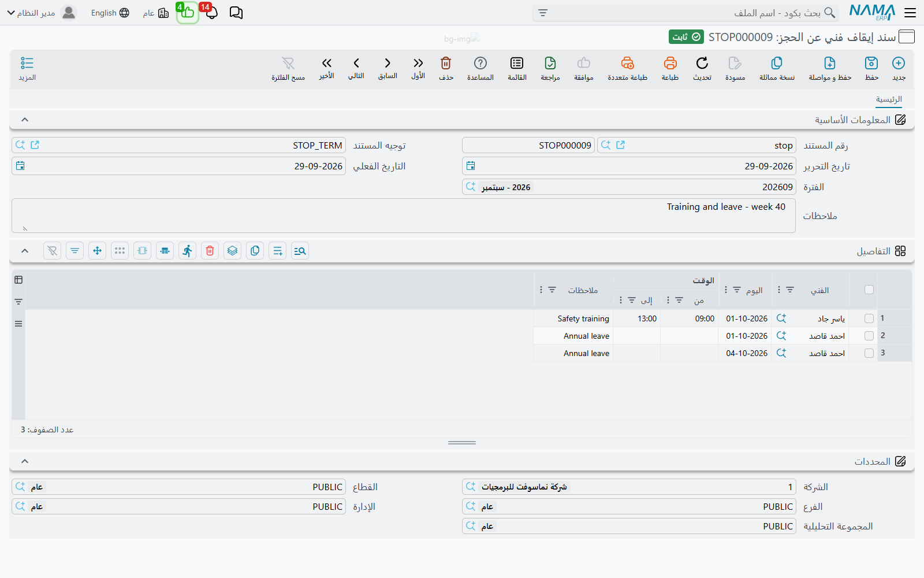
Task: Tick the checkbox for row 3
Action: [869, 353]
